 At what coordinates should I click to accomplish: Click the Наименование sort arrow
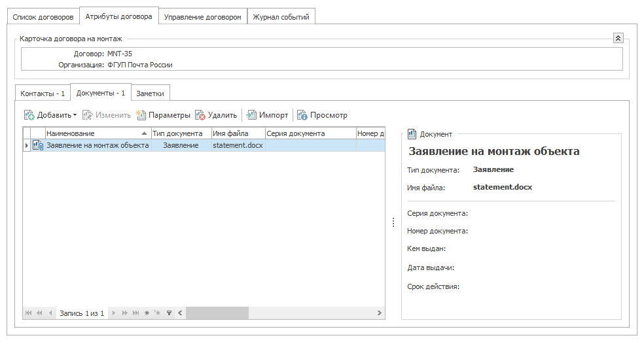pos(144,133)
